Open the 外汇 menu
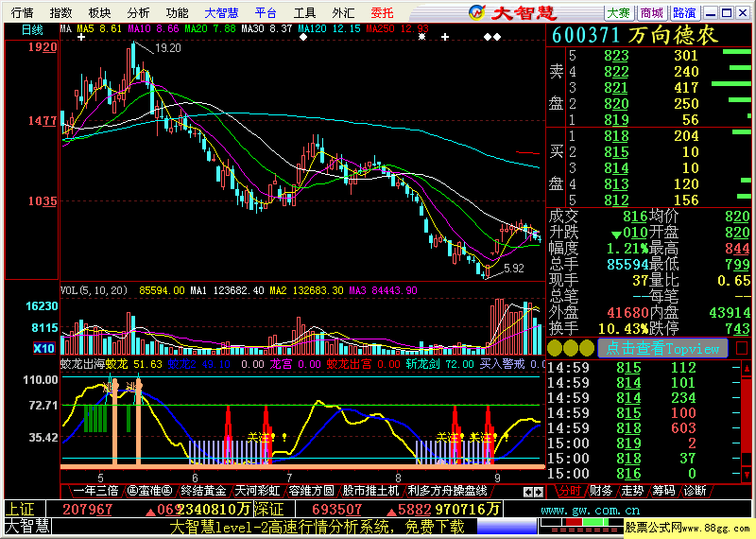756x539 pixels. [343, 12]
